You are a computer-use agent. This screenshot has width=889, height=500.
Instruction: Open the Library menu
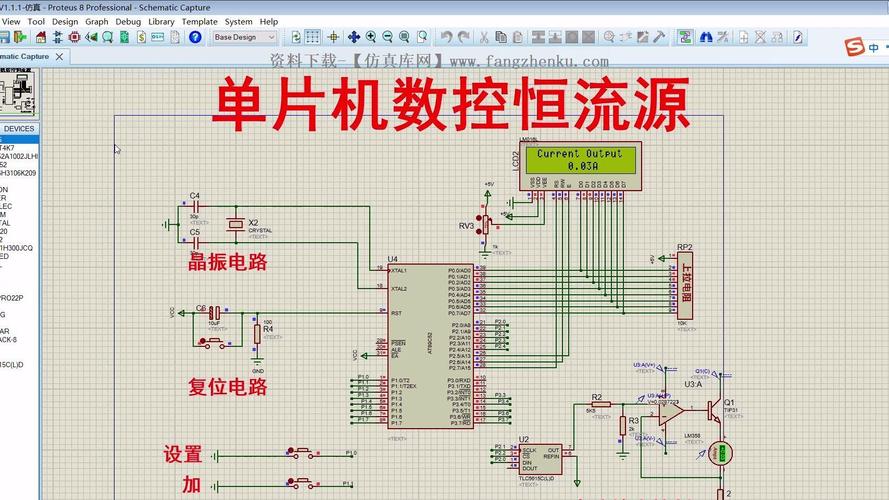click(x=162, y=22)
